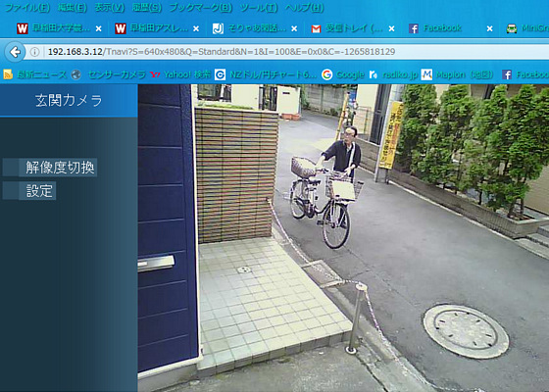The height and width of the screenshot is (392, 549).
Task: Switch to the first 早稲田大学 tab
Action: (60, 28)
